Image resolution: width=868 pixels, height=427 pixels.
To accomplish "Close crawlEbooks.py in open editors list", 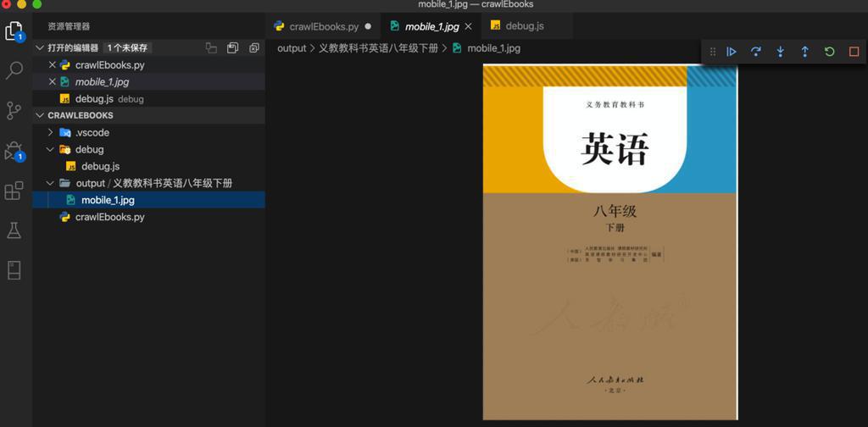I will (x=53, y=64).
